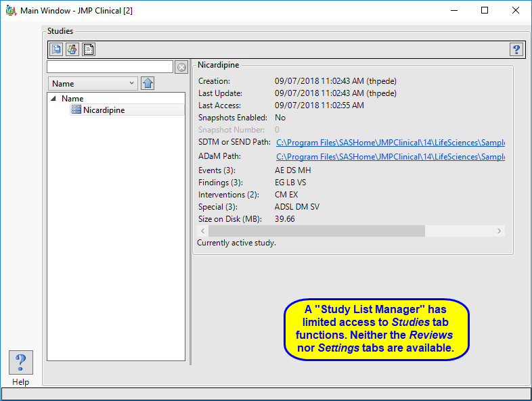Select the Nicardipine study in the tree
The width and height of the screenshot is (532, 401).
pyautogui.click(x=127, y=110)
